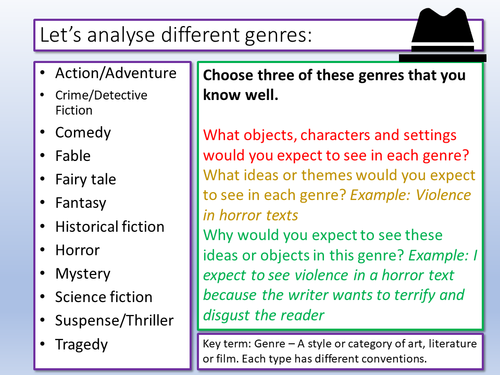The height and width of the screenshot is (375, 500).
Task: Click the Suspense/Thriller entry
Action: click(114, 321)
